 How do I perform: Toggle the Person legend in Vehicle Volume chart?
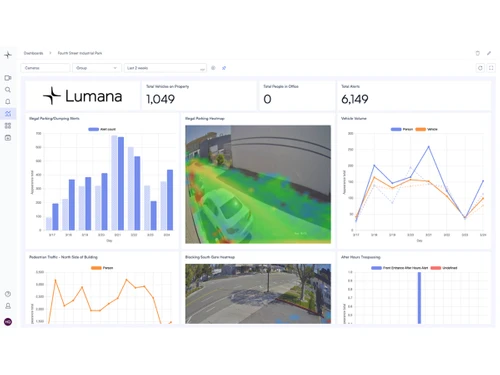(x=402, y=129)
